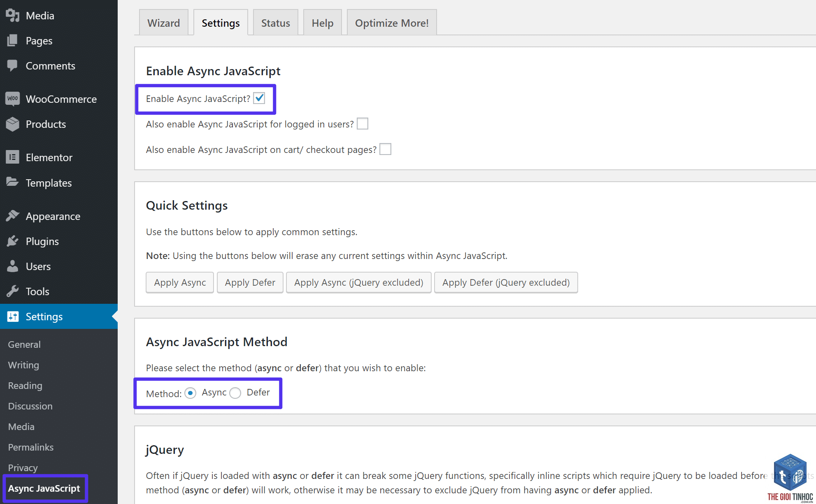Image resolution: width=816 pixels, height=504 pixels.
Task: Go to Privacy settings submenu
Action: pos(23,468)
